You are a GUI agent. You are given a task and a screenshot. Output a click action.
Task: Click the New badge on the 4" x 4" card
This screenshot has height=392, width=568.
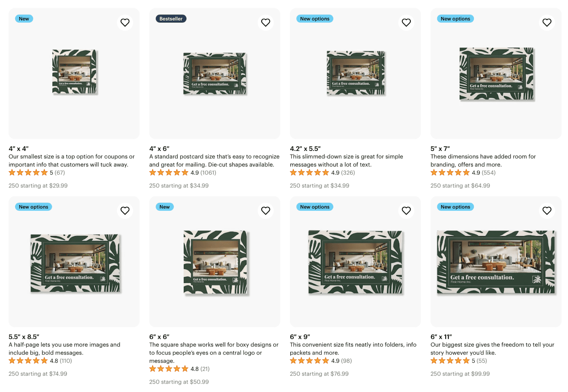pos(24,18)
